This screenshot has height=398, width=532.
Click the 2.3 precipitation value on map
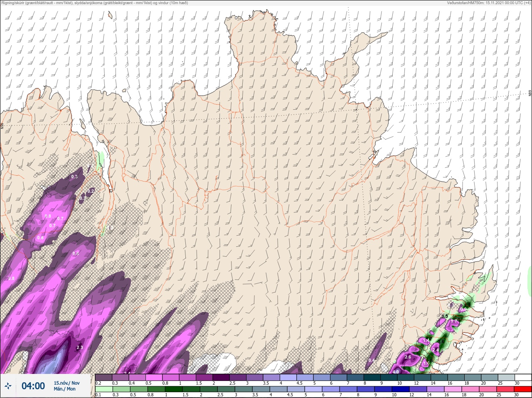(80, 348)
